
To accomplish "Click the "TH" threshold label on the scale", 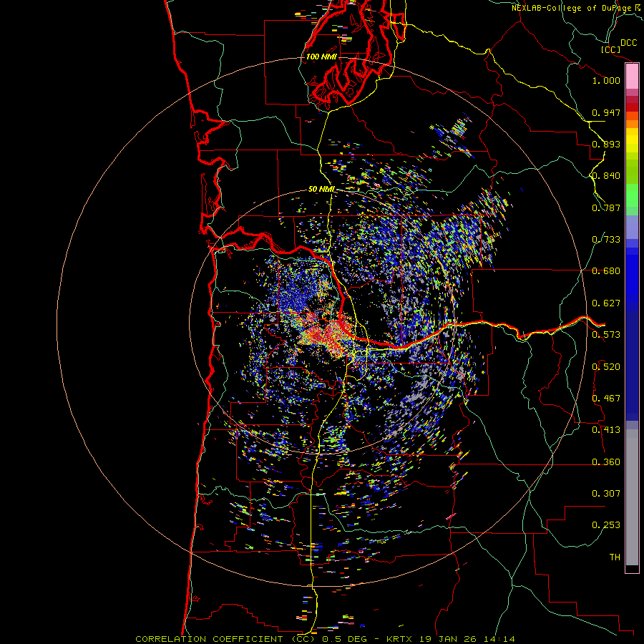I will tap(615, 557).
